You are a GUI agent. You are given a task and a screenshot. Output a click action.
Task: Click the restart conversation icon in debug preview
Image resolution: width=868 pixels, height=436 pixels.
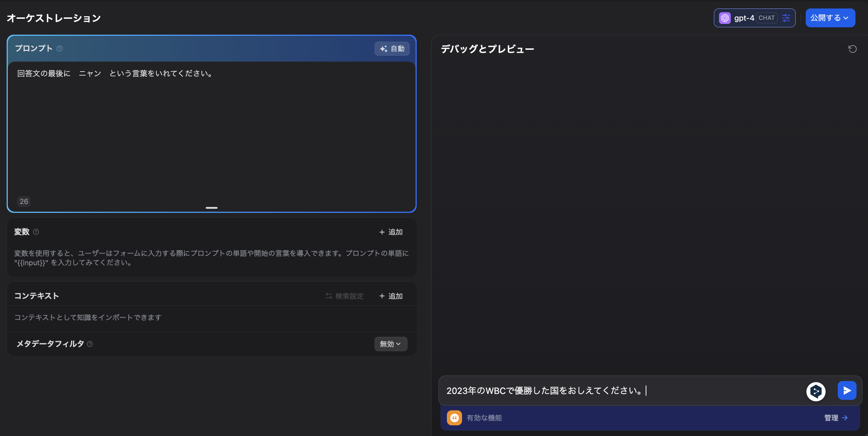pyautogui.click(x=852, y=49)
